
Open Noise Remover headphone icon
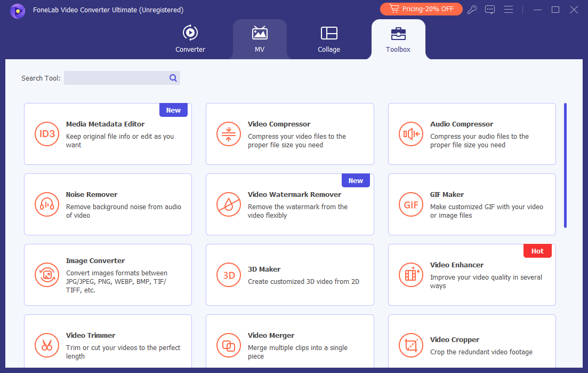pyautogui.click(x=47, y=204)
